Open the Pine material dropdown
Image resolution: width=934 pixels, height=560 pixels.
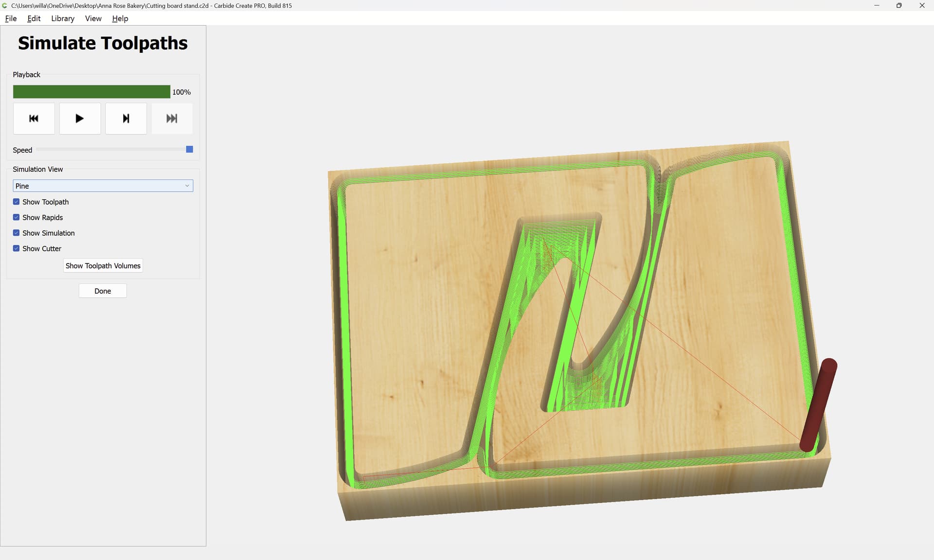tap(103, 186)
